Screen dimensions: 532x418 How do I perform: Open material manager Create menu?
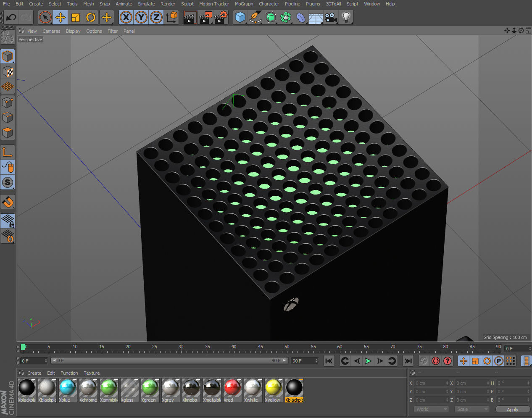click(34, 373)
